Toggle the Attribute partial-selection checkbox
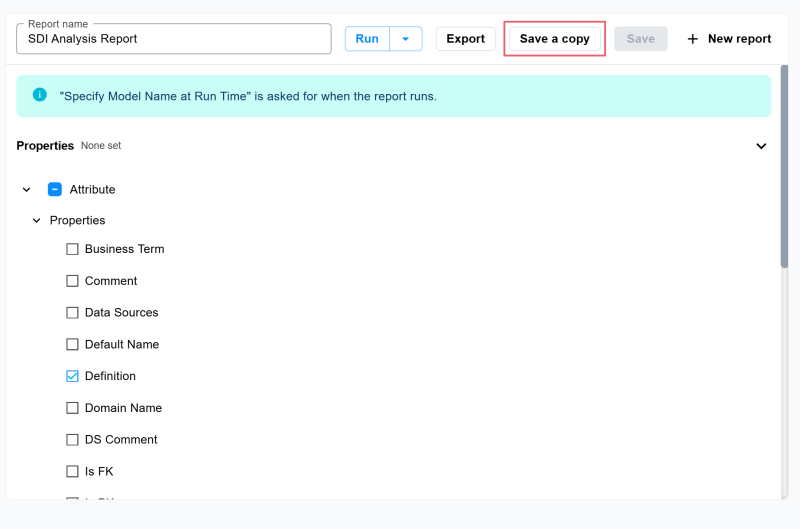The image size is (800, 529). point(55,189)
